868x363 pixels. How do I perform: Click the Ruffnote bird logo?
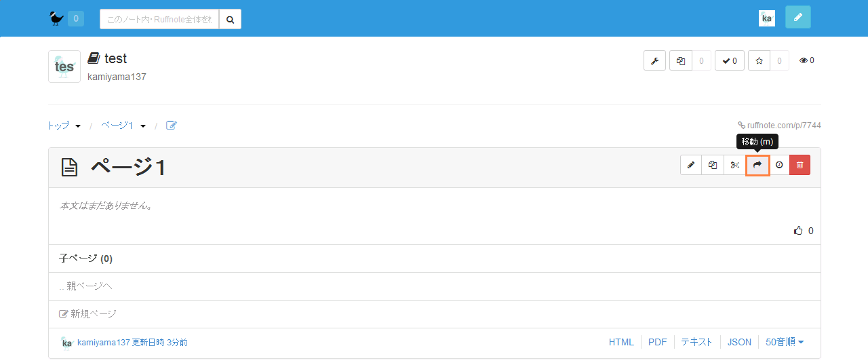point(56,18)
